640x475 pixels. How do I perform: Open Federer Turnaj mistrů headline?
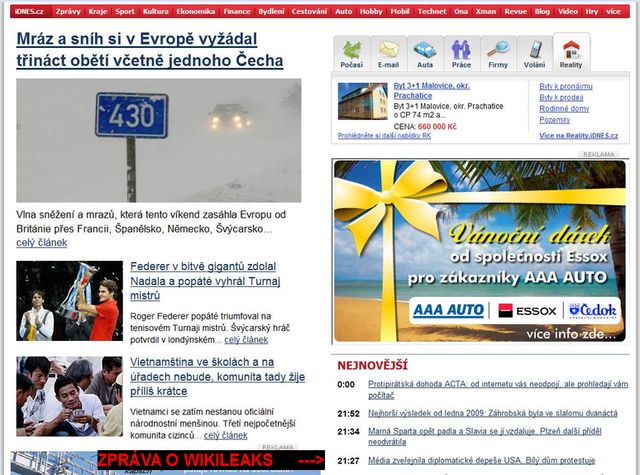(x=205, y=281)
